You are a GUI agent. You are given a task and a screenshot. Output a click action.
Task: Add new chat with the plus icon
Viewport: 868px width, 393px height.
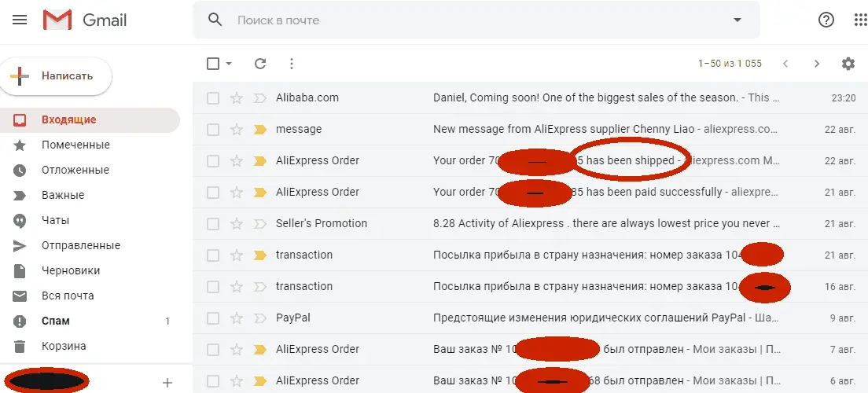(x=167, y=383)
